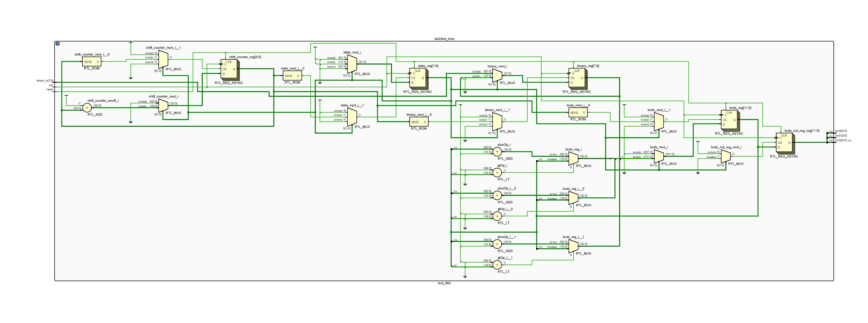Click the gtOp_i less-than comparator
This screenshot has height=323, width=868.
497,173
